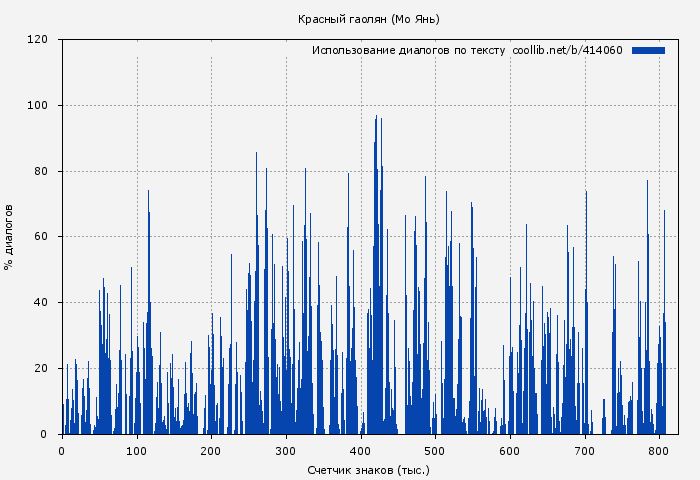Select the 400 mark on horizontal axis
The height and width of the screenshot is (480, 700).
click(x=361, y=451)
